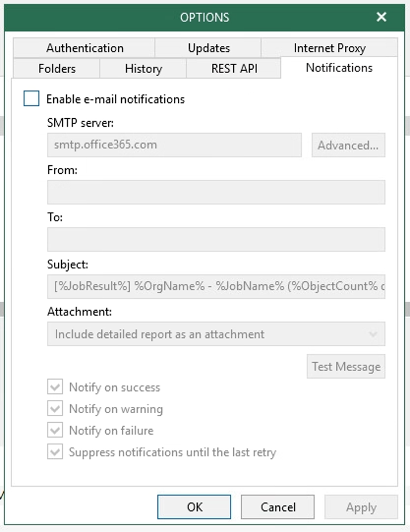Viewport: 410px width, 532px height.
Task: Close the Options dialog with X
Action: [x=382, y=17]
